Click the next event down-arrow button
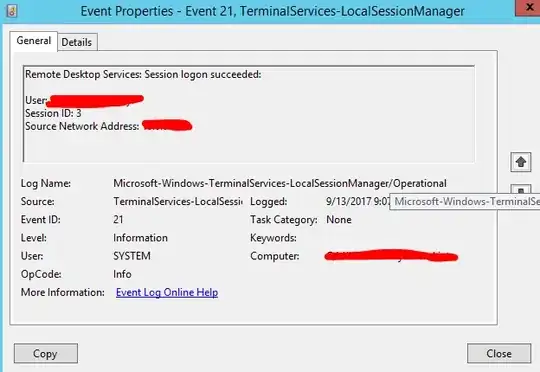The width and height of the screenshot is (540, 372). 521,189
